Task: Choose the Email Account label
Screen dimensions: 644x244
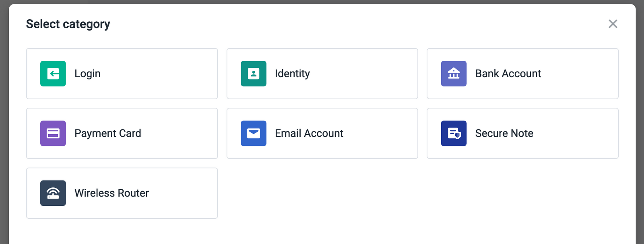Action: [309, 133]
